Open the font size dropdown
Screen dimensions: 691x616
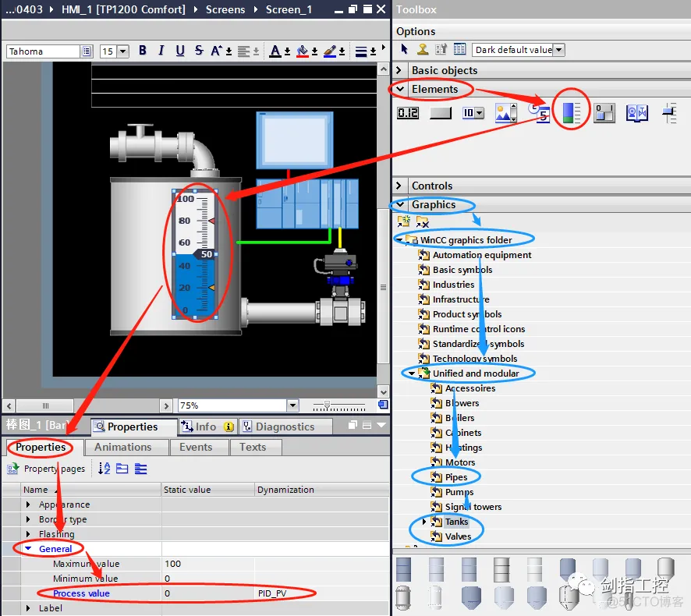coord(123,51)
